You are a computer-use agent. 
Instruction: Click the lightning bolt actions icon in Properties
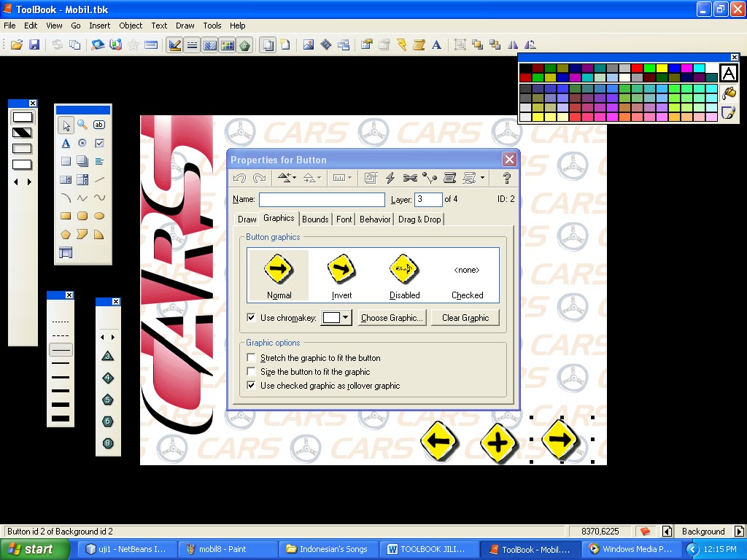pos(390,178)
